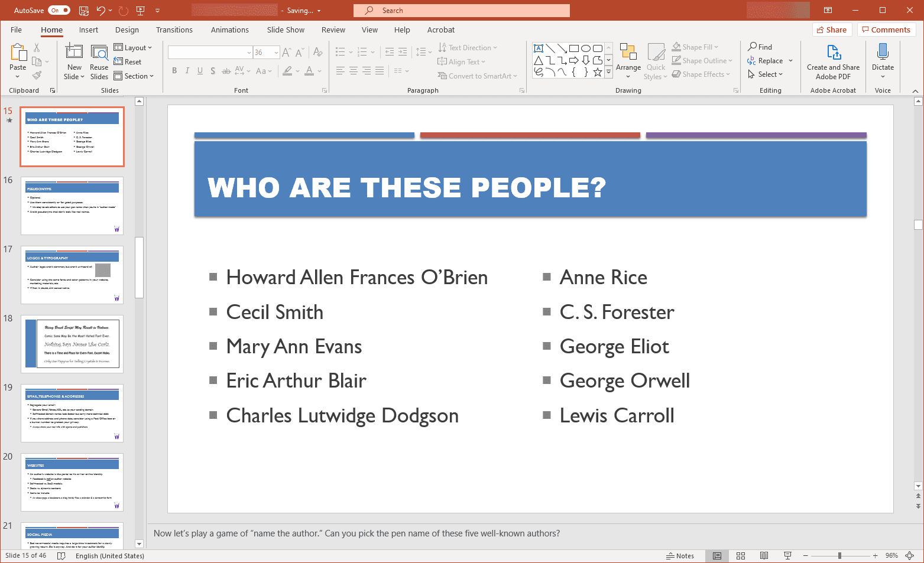Click the Increase Font Size icon
The image size is (924, 563).
tap(287, 53)
